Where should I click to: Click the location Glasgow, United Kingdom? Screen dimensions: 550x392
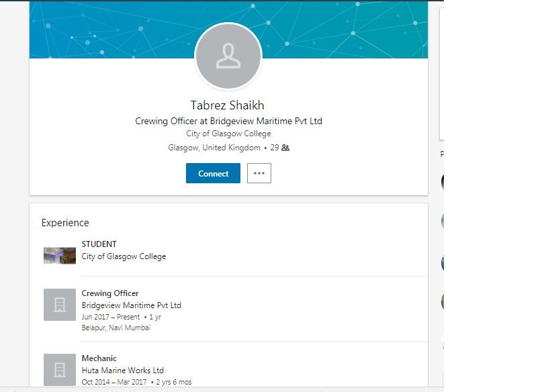click(x=214, y=148)
